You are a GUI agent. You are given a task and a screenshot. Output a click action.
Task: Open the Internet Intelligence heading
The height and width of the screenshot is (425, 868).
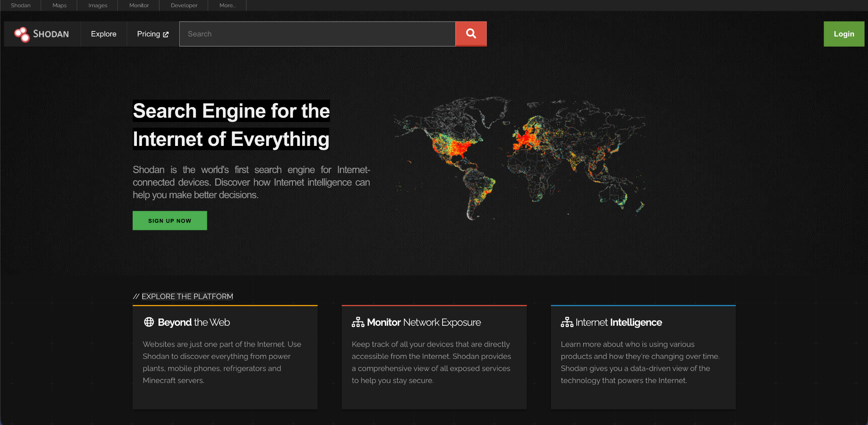coord(618,322)
